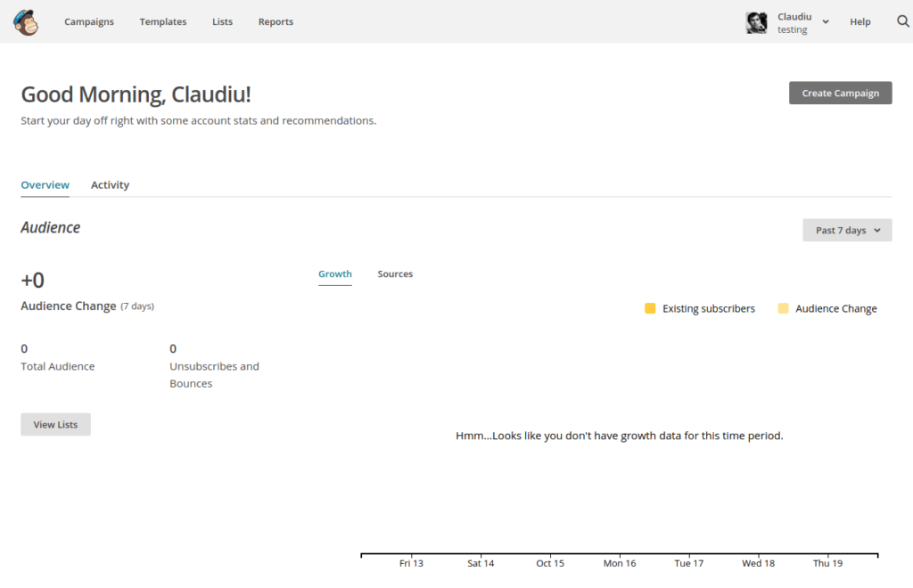Click the Unsubscribes and Bounces stat
Viewport: 913px width, 588px height.
(x=214, y=365)
